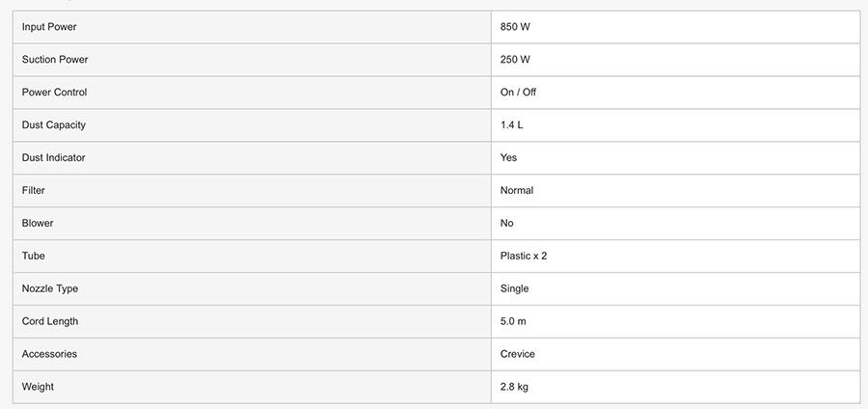This screenshot has width=868, height=409.
Task: Click the Dust Capacity label
Action: (54, 125)
